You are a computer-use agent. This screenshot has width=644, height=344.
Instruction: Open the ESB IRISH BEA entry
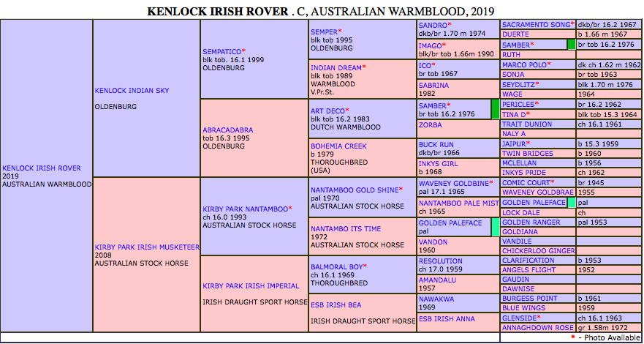336,304
